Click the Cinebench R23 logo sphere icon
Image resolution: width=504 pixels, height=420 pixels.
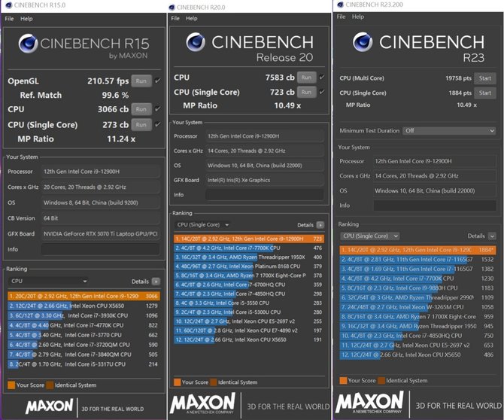[x=363, y=42]
